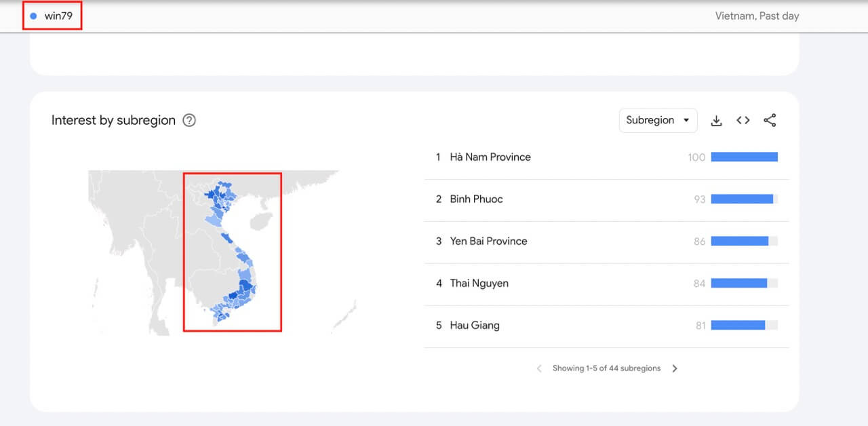Share the Interest by subregion card

click(770, 120)
